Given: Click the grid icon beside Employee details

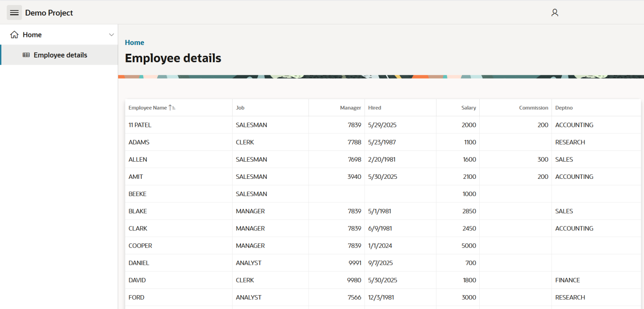Looking at the screenshot, I should tap(26, 55).
